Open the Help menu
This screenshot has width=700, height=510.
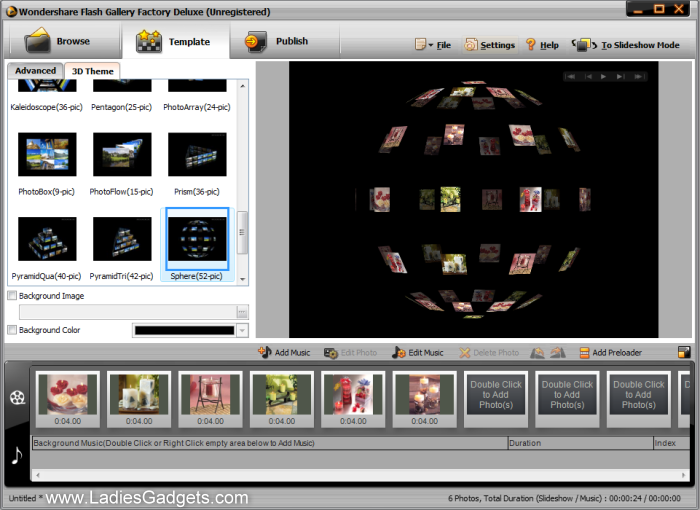pyautogui.click(x=549, y=45)
